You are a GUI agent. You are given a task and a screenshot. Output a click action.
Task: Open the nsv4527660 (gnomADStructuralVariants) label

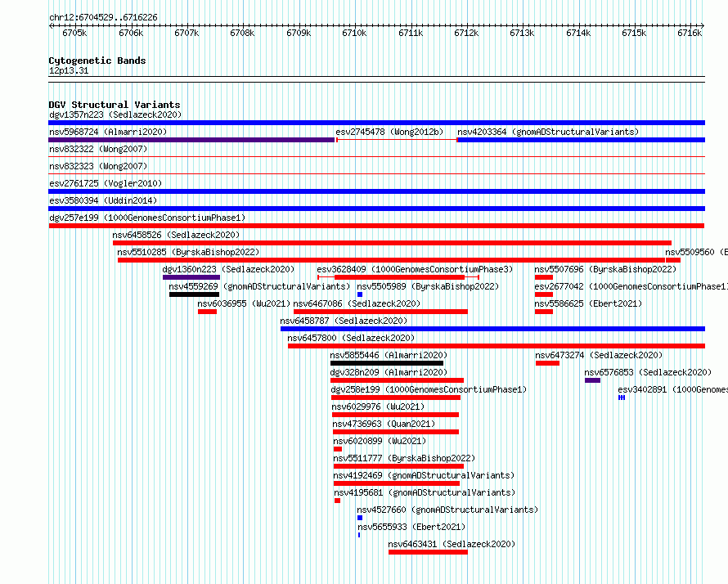pos(447,510)
